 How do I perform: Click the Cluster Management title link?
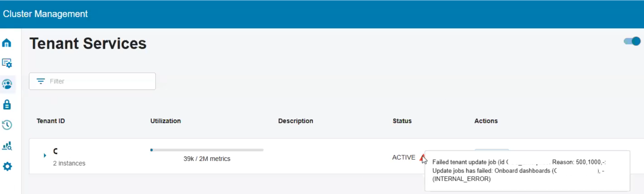(45, 14)
